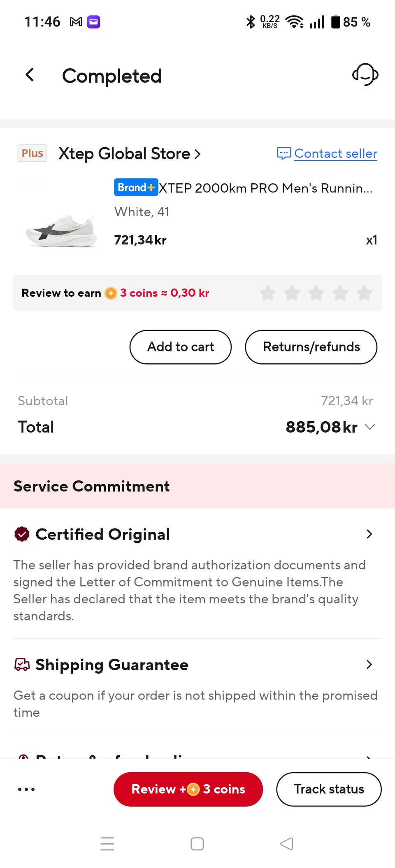Open Shipping Guarantee details chevron
The height and width of the screenshot is (868, 395).
point(369,665)
